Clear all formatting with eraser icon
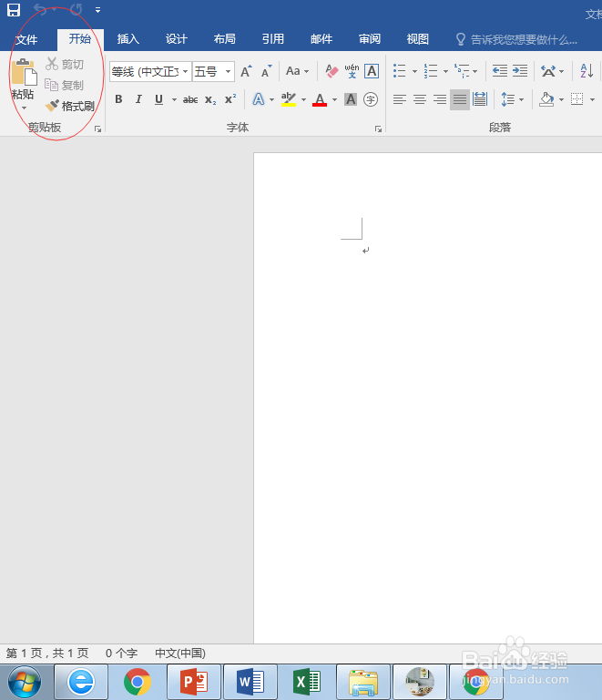The image size is (602, 700). [x=332, y=71]
